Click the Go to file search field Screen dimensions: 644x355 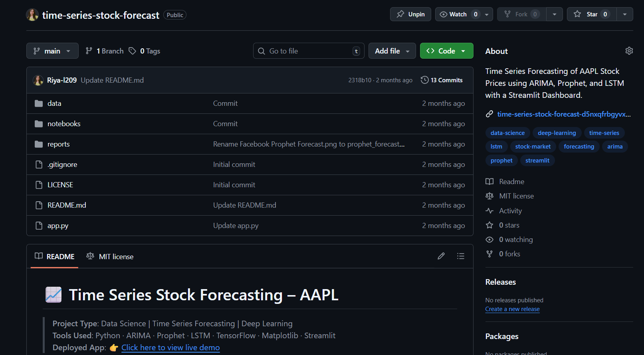[307, 51]
